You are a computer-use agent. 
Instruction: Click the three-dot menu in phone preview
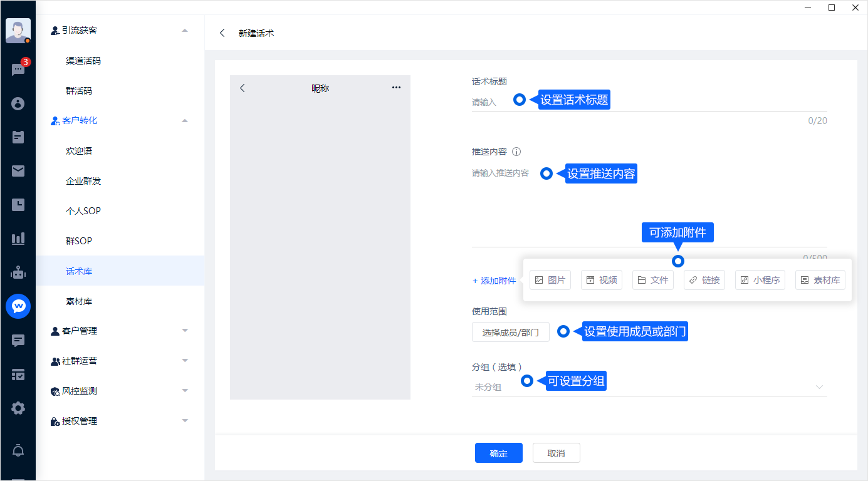[x=396, y=88]
